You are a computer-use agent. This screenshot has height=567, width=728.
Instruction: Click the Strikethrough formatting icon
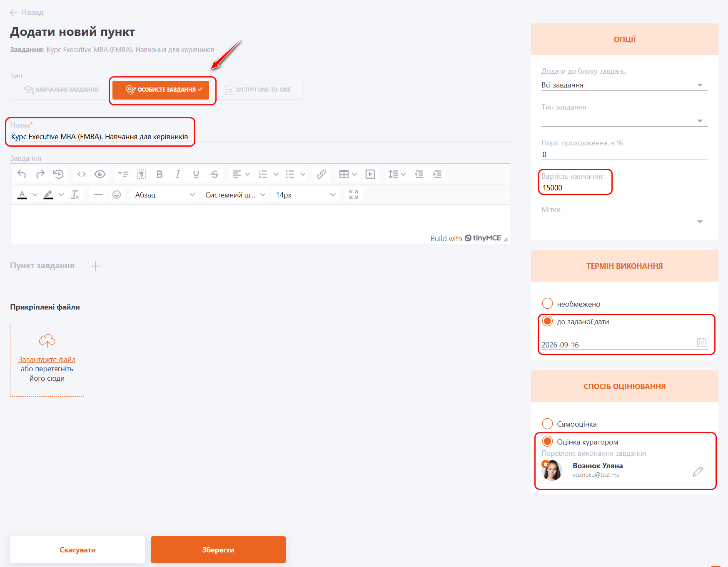click(214, 174)
